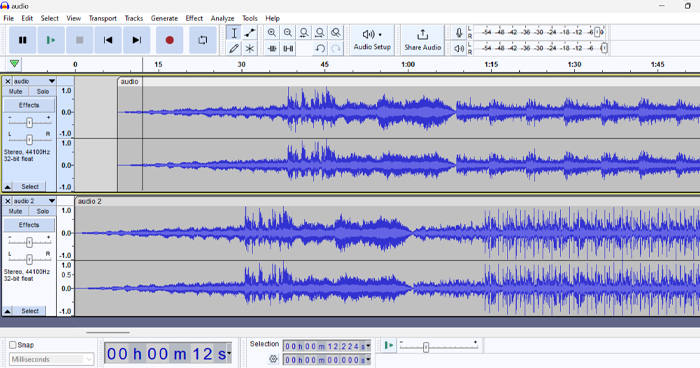700x368 pixels.
Task: Open the Analyze menu
Action: point(222,18)
